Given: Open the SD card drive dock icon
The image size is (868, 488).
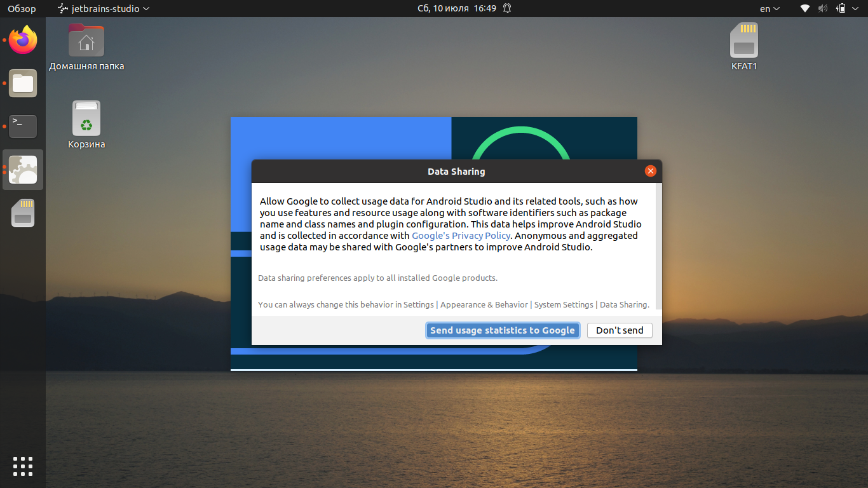Looking at the screenshot, I should [23, 213].
